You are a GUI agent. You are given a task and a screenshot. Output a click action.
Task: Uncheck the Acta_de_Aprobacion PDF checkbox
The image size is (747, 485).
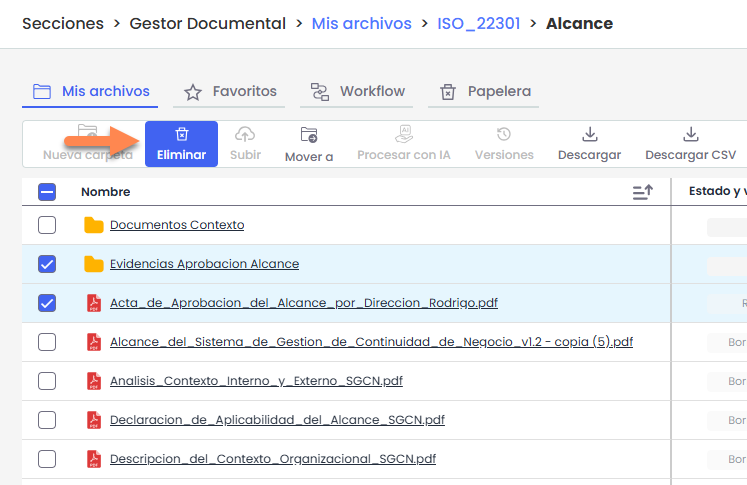pos(47,303)
